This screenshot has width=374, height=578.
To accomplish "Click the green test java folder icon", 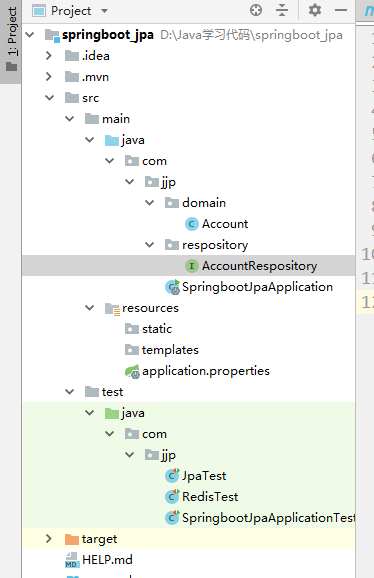I will tap(112, 413).
